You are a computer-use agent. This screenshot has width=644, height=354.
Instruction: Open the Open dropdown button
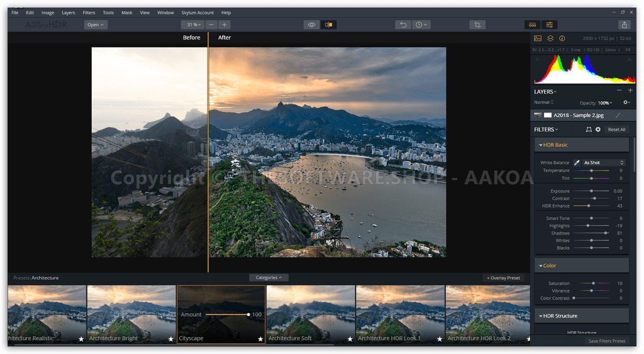tap(96, 25)
